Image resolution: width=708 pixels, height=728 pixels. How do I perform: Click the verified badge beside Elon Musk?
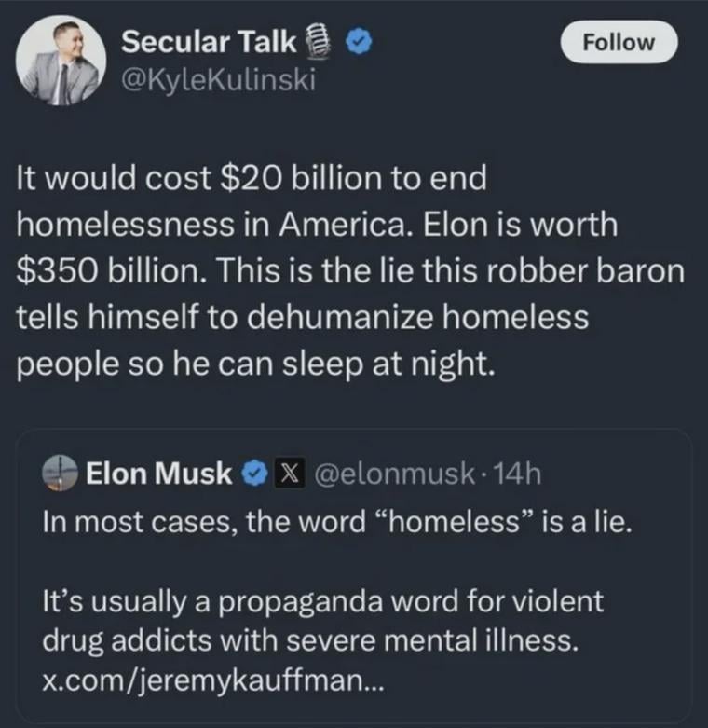[252, 474]
